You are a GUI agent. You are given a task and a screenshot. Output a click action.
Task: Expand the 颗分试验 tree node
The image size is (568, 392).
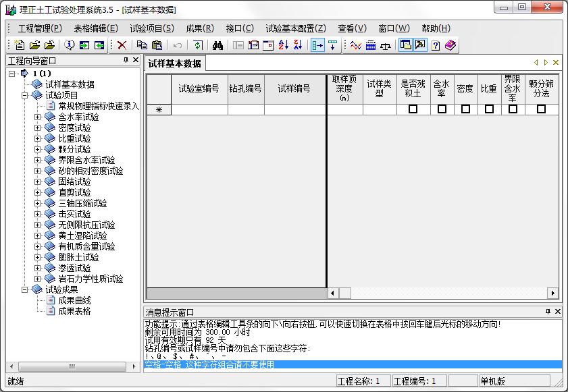(37, 149)
